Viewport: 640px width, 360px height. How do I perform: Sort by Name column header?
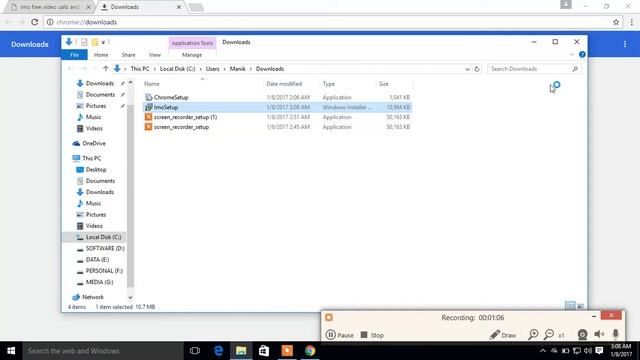click(x=151, y=84)
